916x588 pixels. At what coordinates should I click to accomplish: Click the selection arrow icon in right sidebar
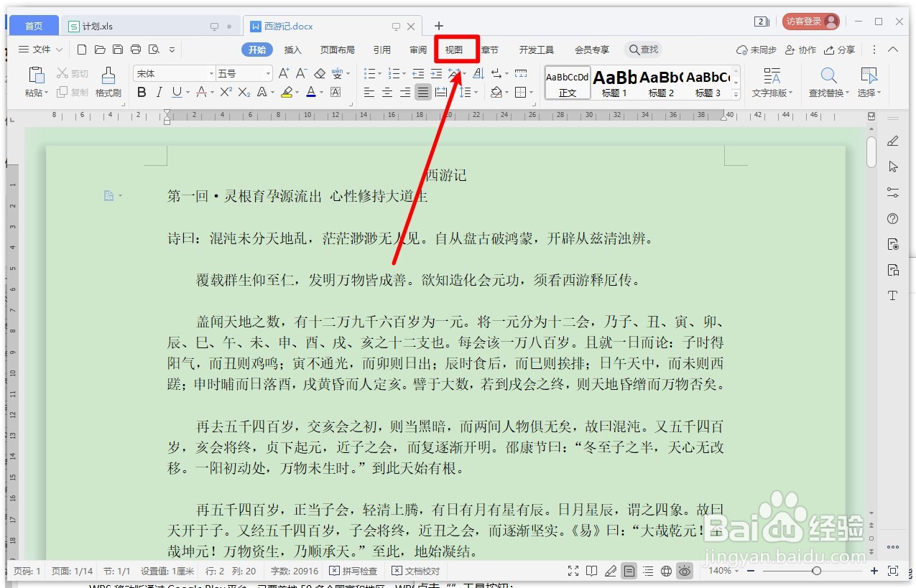(x=893, y=167)
